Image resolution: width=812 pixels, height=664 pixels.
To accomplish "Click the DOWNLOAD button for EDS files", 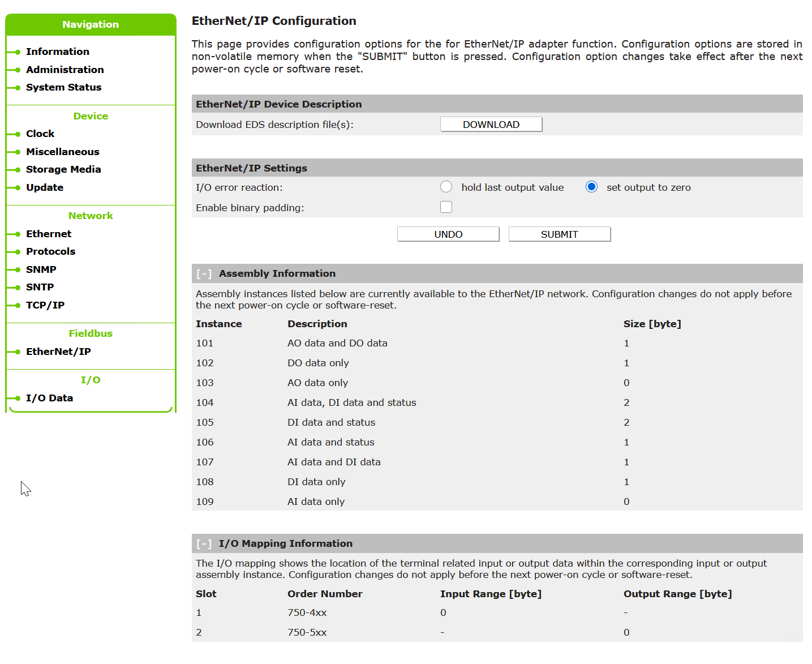I will [x=491, y=125].
